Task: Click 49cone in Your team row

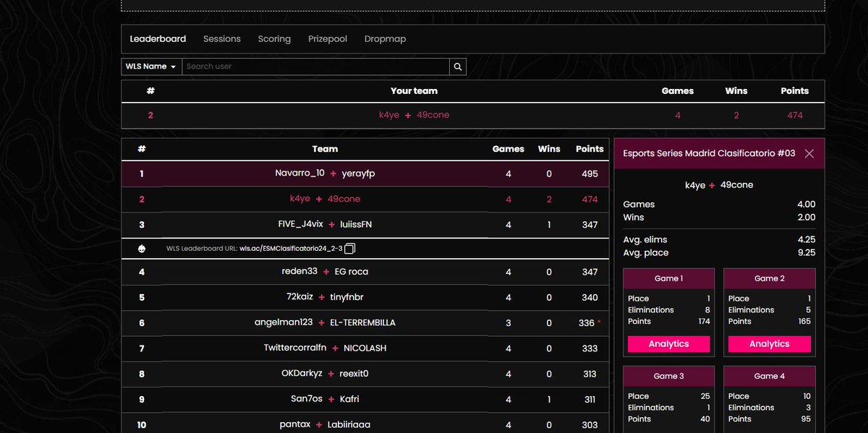Action: tap(433, 115)
